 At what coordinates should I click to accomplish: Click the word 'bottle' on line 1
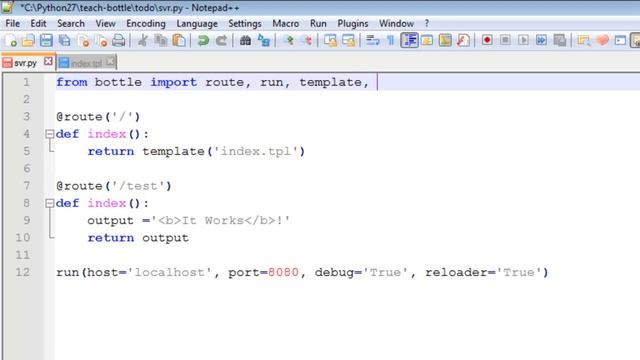118,82
